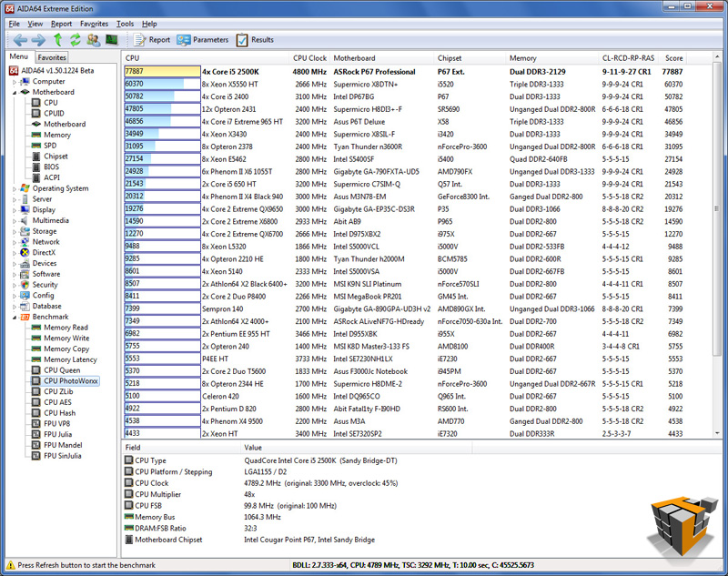Open the Tools menu
This screenshot has width=728, height=576.
point(125,24)
